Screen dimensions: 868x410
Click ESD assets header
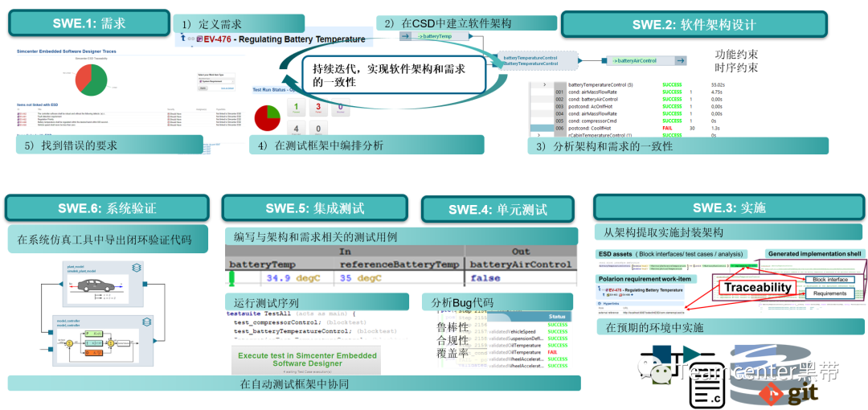coord(670,254)
